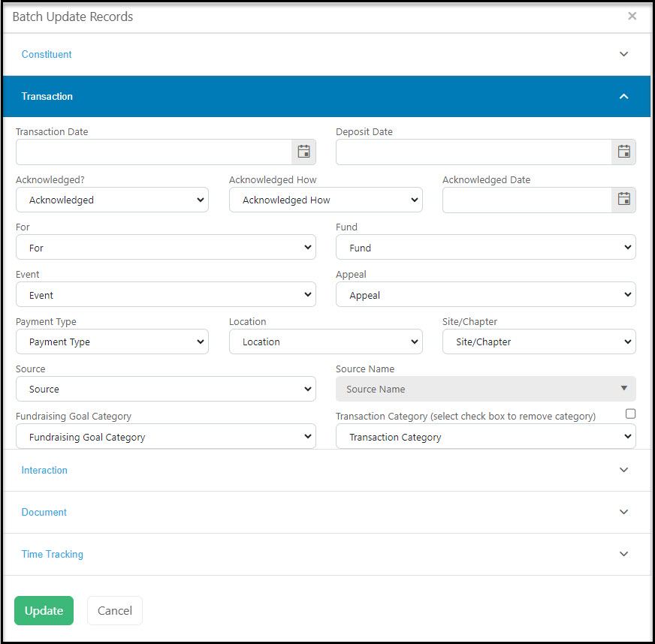The width and height of the screenshot is (655, 644).
Task: Open the Acknowledged dropdown
Action: coord(112,200)
